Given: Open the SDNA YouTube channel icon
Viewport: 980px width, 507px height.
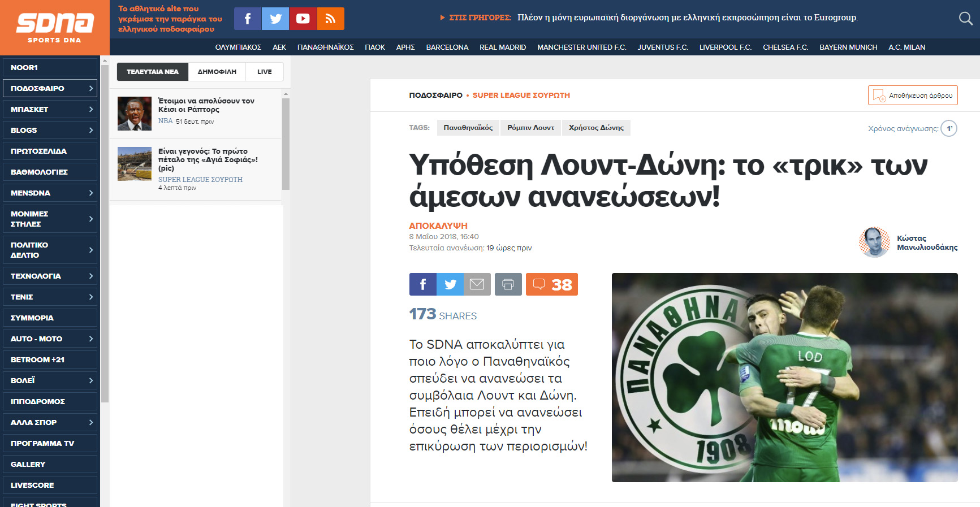Looking at the screenshot, I should click(x=303, y=19).
